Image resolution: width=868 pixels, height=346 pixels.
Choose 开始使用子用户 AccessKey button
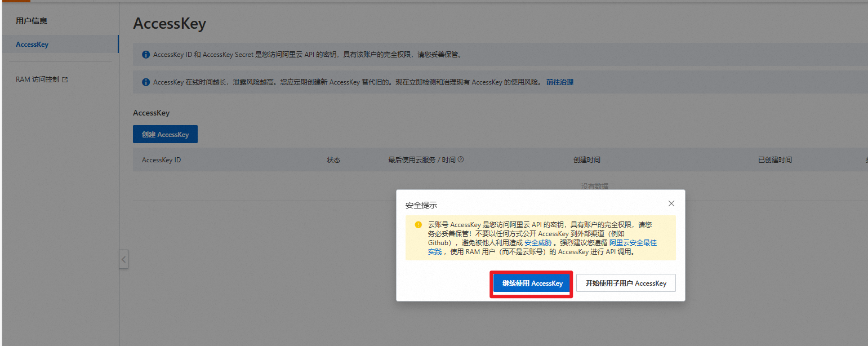(626, 283)
